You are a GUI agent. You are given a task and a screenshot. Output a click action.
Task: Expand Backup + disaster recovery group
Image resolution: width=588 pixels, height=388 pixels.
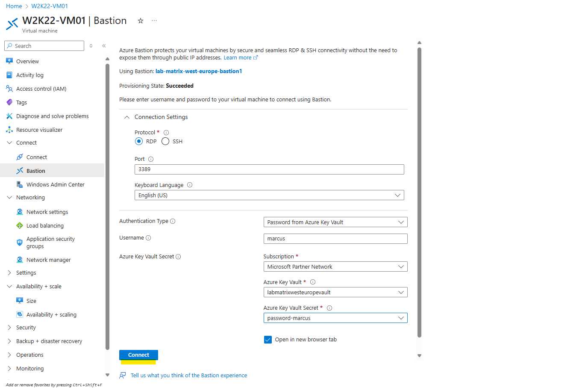pos(9,341)
